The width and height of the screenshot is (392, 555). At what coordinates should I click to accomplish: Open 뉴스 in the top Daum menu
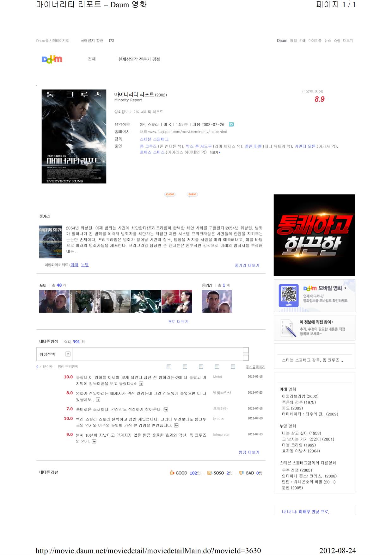[x=328, y=41]
